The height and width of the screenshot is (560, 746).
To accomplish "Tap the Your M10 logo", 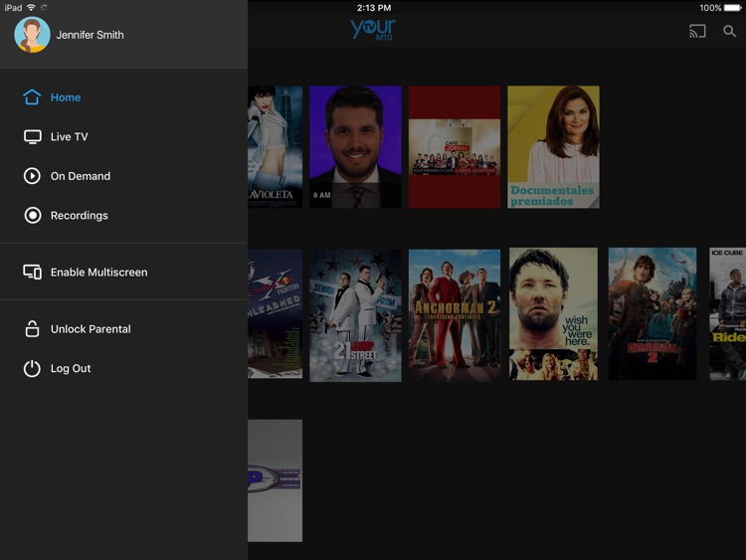I will click(373, 30).
